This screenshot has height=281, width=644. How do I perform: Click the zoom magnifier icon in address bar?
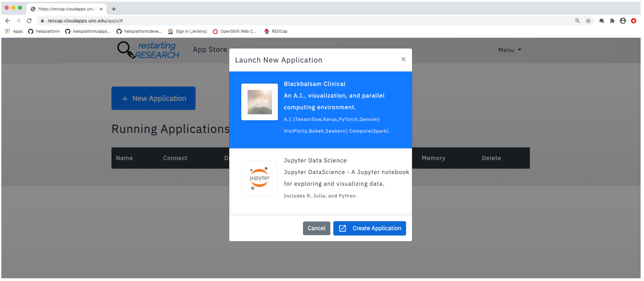point(577,21)
